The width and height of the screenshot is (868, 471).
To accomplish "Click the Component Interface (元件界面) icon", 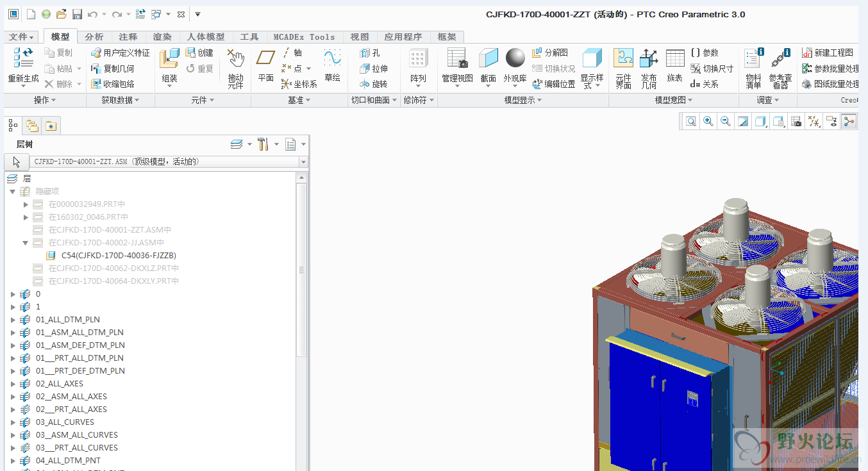I will coord(623,58).
